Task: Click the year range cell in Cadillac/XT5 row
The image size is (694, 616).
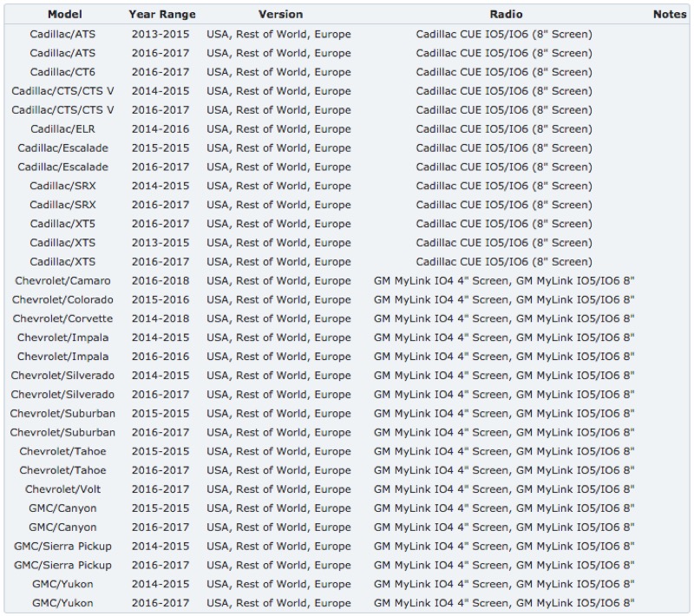Action: click(160, 224)
